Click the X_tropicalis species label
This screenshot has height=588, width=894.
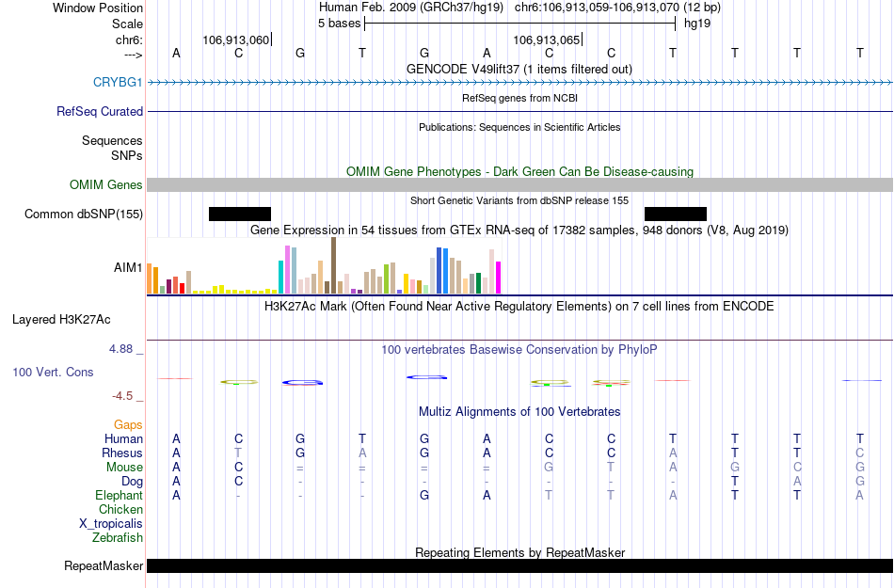[111, 524]
